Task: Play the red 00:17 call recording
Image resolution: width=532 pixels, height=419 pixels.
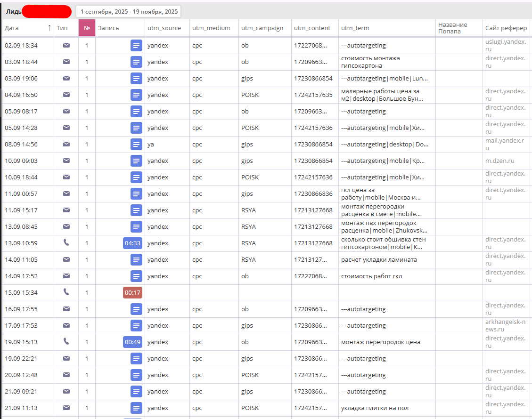Action: [132, 293]
